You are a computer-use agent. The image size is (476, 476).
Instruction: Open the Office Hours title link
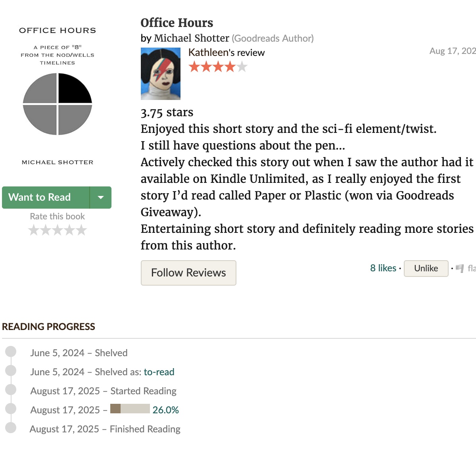click(x=177, y=23)
